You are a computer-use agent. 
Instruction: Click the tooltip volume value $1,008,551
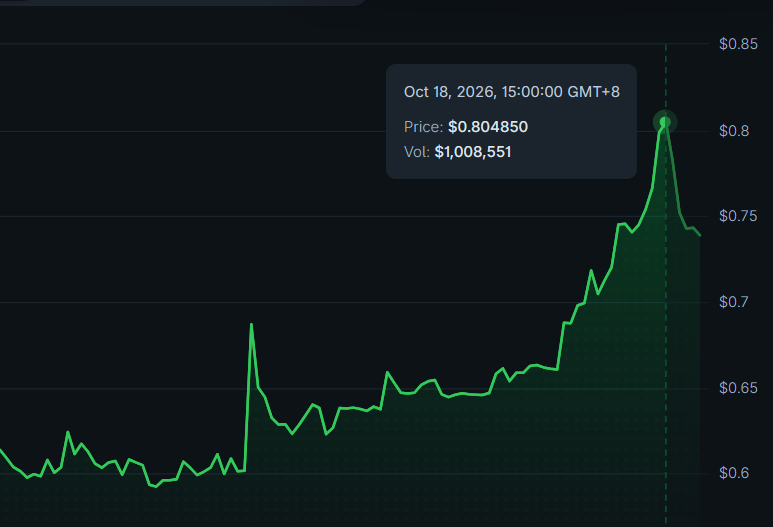(473, 152)
